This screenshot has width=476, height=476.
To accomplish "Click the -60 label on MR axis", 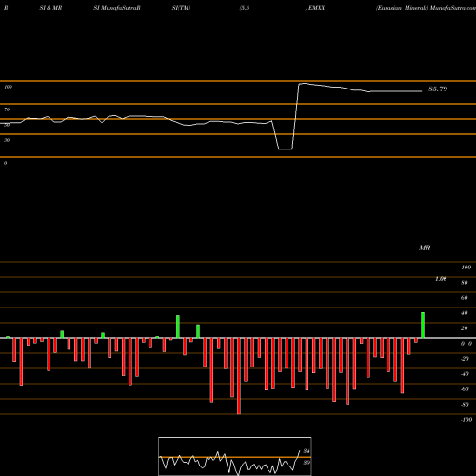I will pos(465,389).
